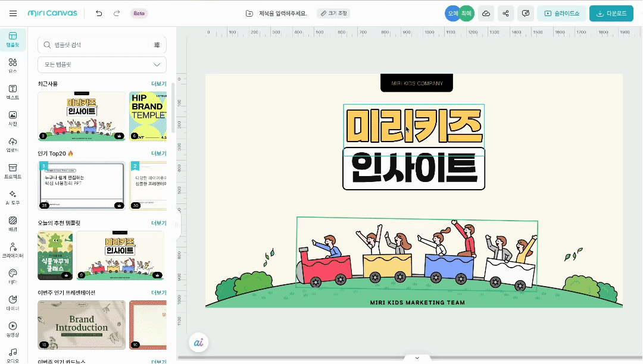
Task: Open the ai assistant floating button
Action: (198, 343)
